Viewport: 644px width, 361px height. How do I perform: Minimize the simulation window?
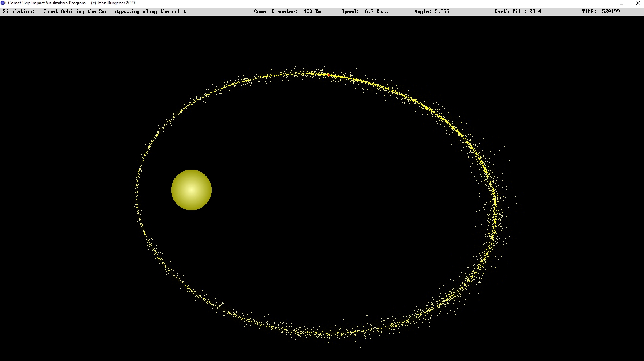(x=605, y=3)
